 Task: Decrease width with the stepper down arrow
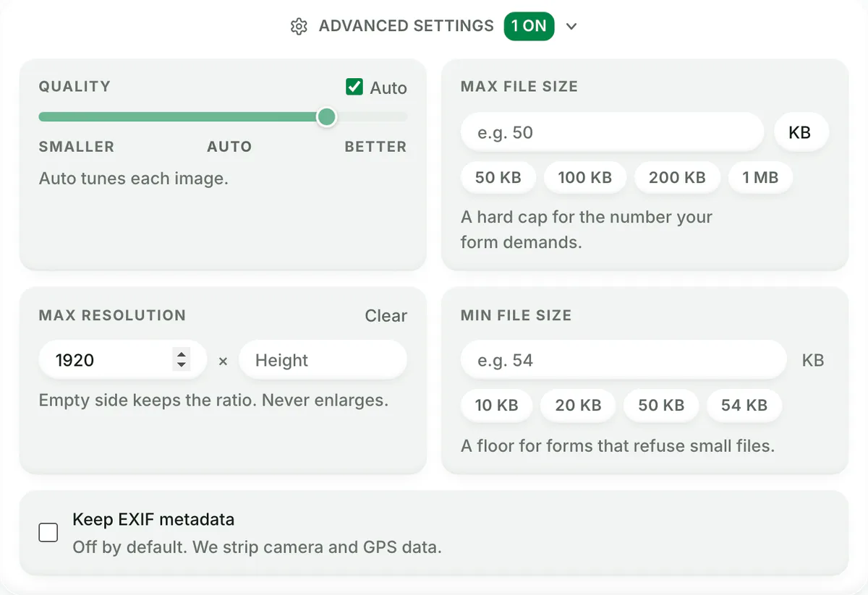pyautogui.click(x=182, y=366)
